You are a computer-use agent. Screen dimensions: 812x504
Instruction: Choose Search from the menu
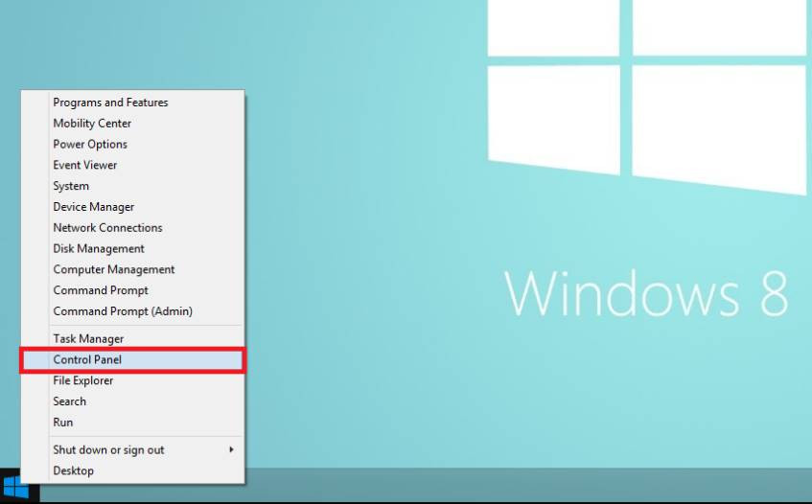[132, 401]
